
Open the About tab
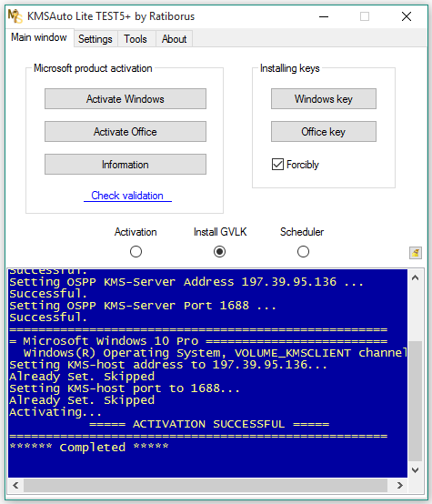[175, 39]
